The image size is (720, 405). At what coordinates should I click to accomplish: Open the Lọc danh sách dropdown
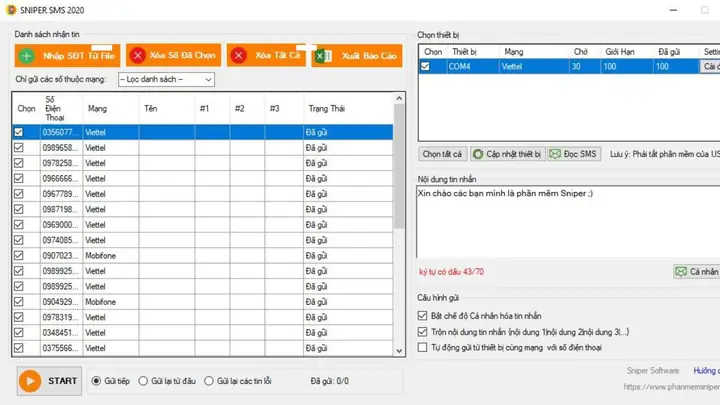click(166, 79)
